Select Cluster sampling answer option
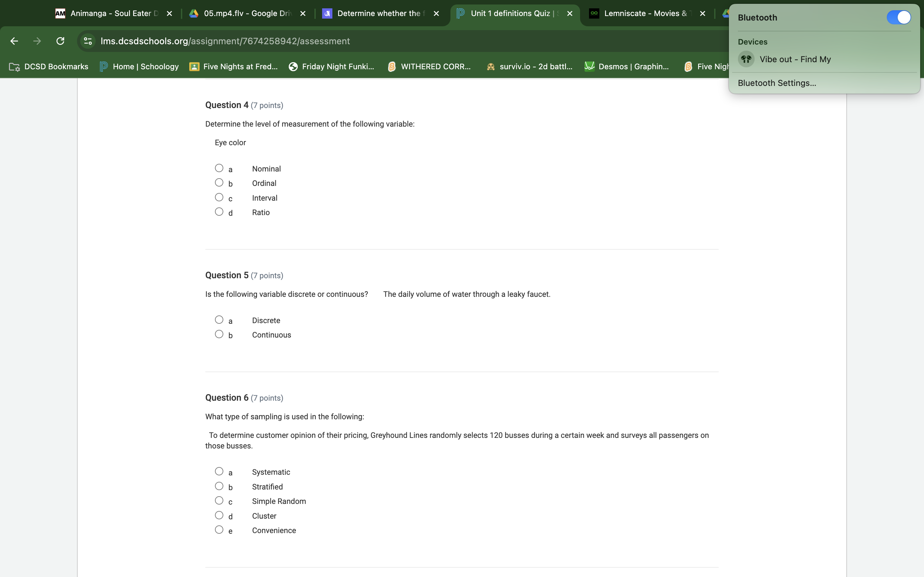924x577 pixels. (219, 514)
